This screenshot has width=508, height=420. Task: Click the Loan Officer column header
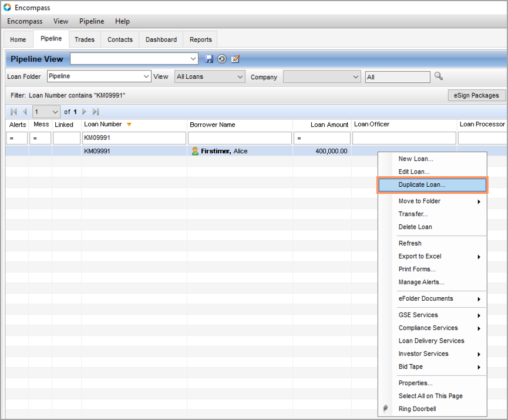point(404,125)
